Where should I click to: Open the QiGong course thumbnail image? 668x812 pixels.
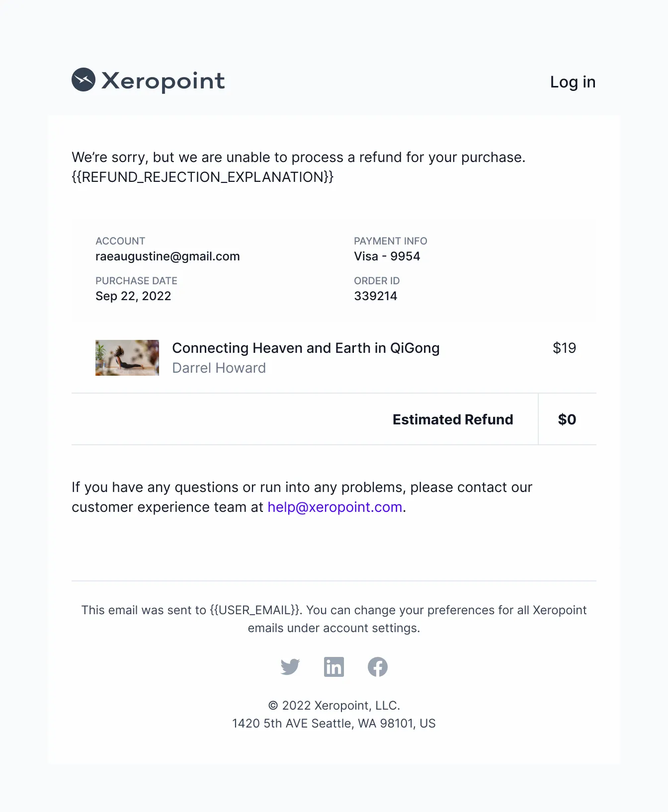click(127, 358)
